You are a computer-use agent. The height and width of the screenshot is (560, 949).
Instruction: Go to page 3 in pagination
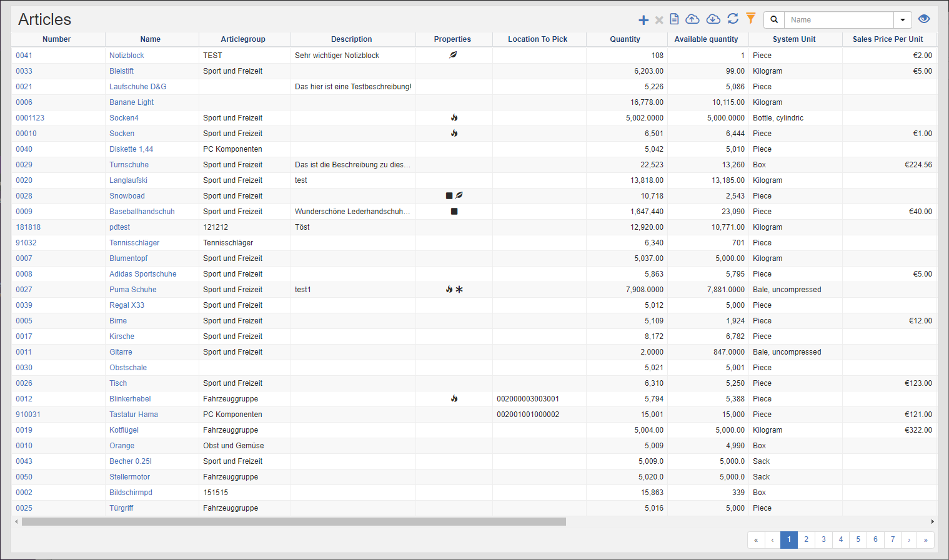(823, 539)
